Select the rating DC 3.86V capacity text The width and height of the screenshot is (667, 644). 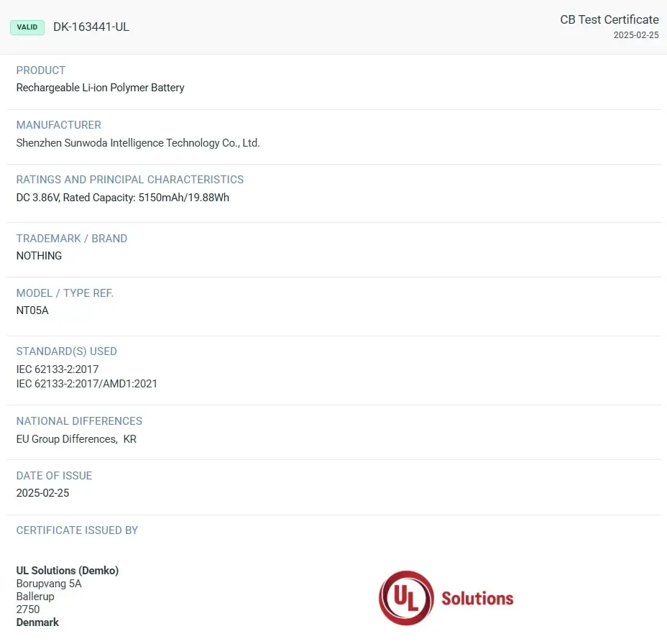click(122, 198)
